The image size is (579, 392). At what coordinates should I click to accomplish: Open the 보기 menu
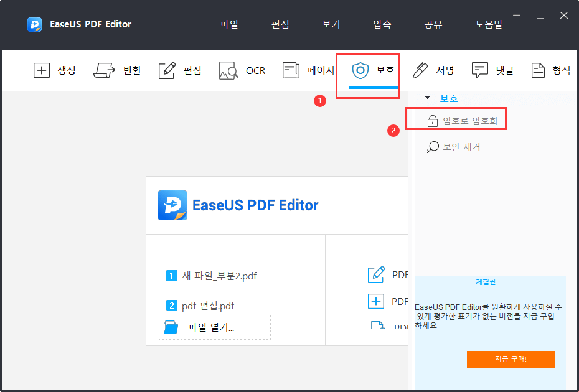[331, 24]
